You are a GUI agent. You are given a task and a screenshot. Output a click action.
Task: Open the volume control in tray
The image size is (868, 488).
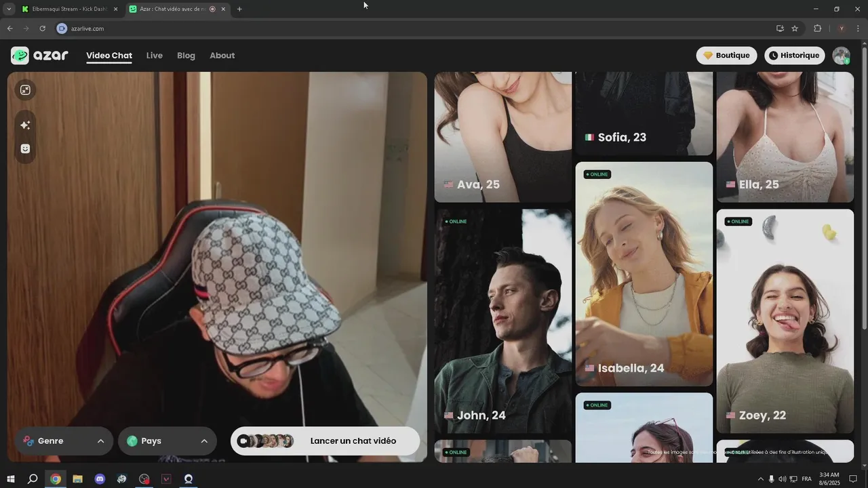tap(782, 479)
